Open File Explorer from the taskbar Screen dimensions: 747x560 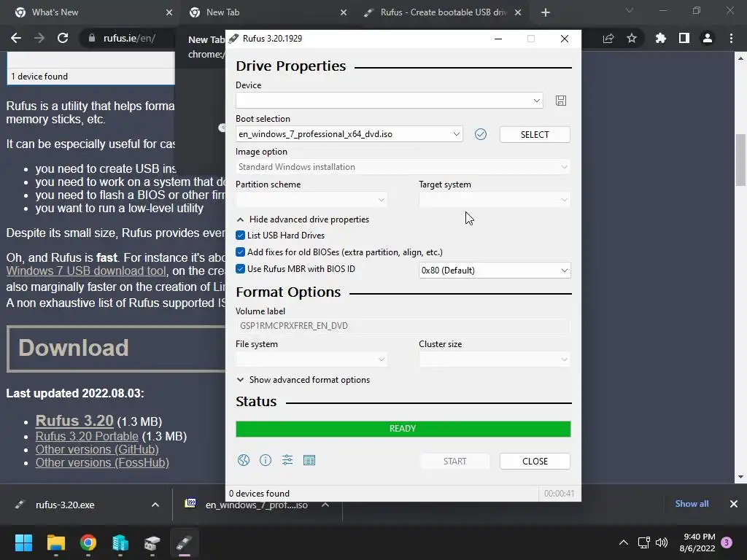click(55, 542)
